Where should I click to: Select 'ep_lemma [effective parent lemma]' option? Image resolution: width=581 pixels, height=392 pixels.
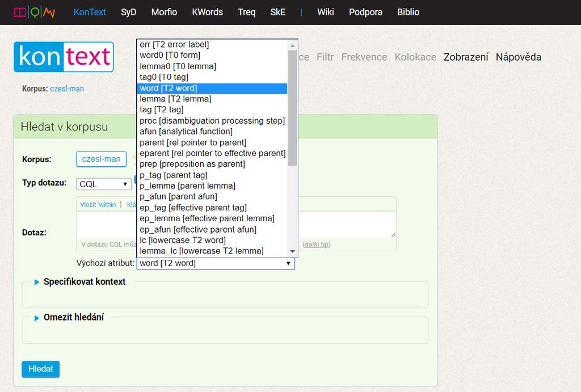212,218
